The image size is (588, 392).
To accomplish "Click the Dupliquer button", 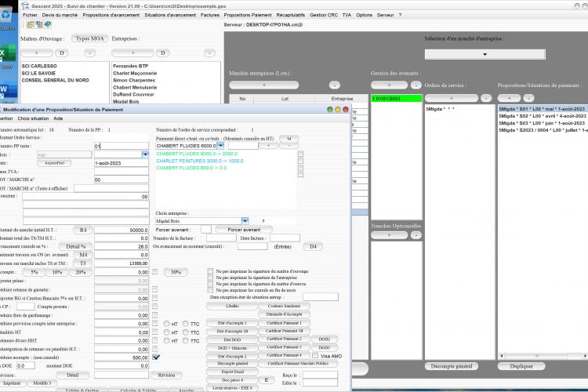I will pos(521,366).
